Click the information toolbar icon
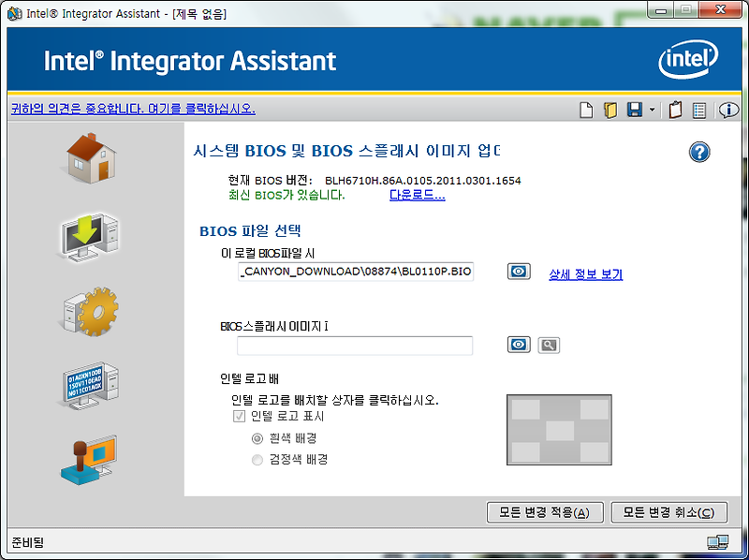Screen dimensions: 749x560 (728, 111)
